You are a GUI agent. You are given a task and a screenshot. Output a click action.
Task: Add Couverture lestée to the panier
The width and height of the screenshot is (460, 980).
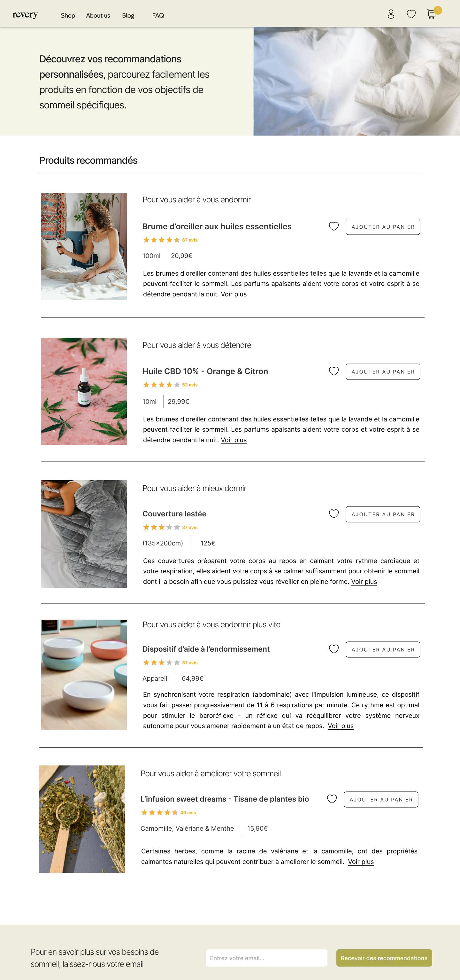pos(383,514)
